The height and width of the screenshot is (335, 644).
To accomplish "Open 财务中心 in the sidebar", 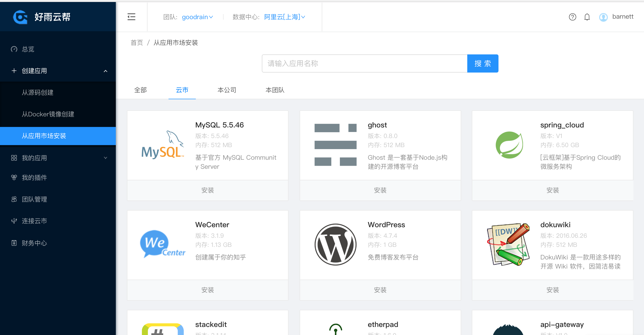I will click(x=34, y=243).
